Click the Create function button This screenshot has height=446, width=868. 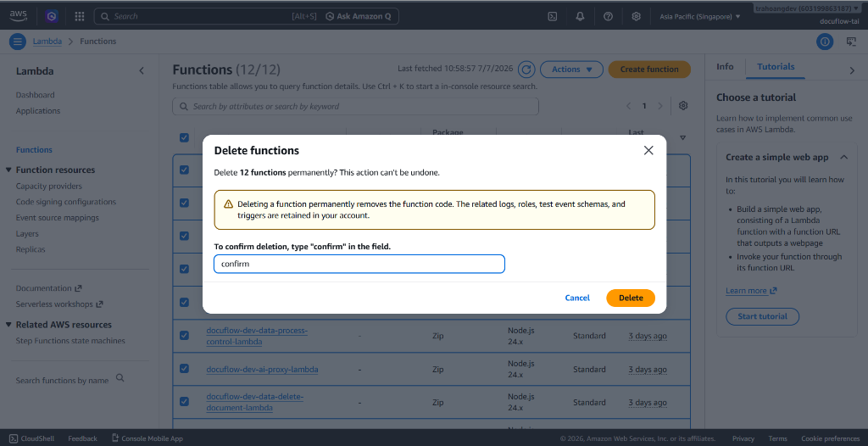click(x=649, y=70)
